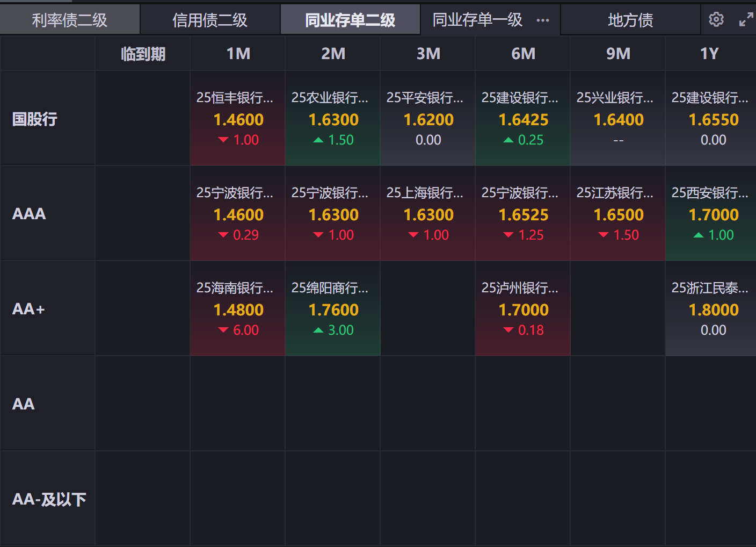Select the 同业存单一级 tab
Image resolution: width=756 pixels, height=547 pixels.
point(477,20)
